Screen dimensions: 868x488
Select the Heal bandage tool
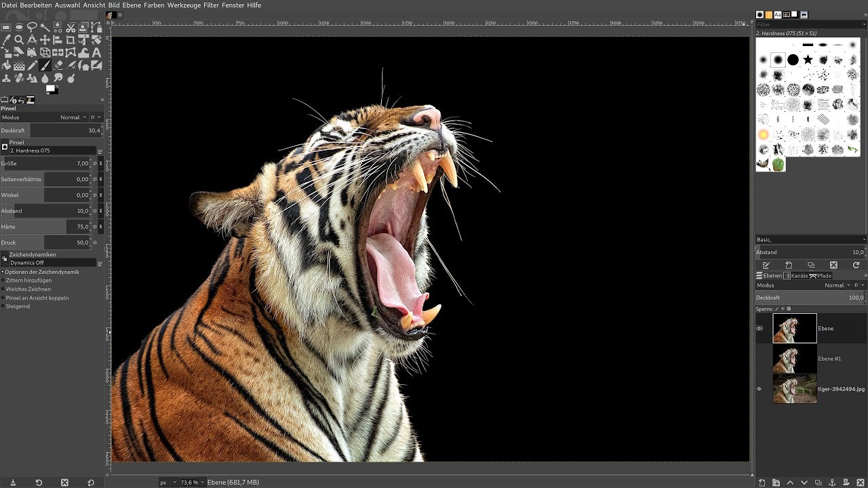[x=19, y=79]
